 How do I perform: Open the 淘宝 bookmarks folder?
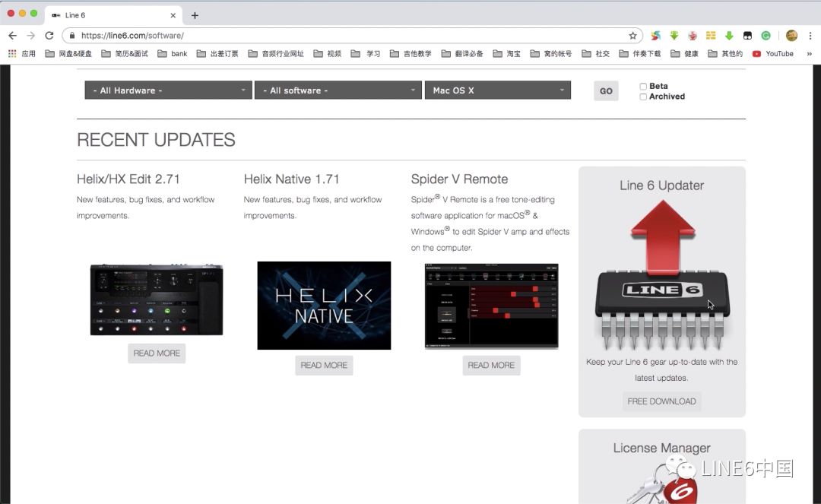[506, 53]
